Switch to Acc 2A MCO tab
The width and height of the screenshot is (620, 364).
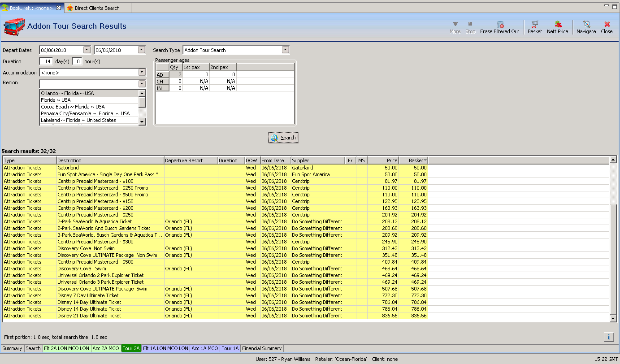pos(106,348)
